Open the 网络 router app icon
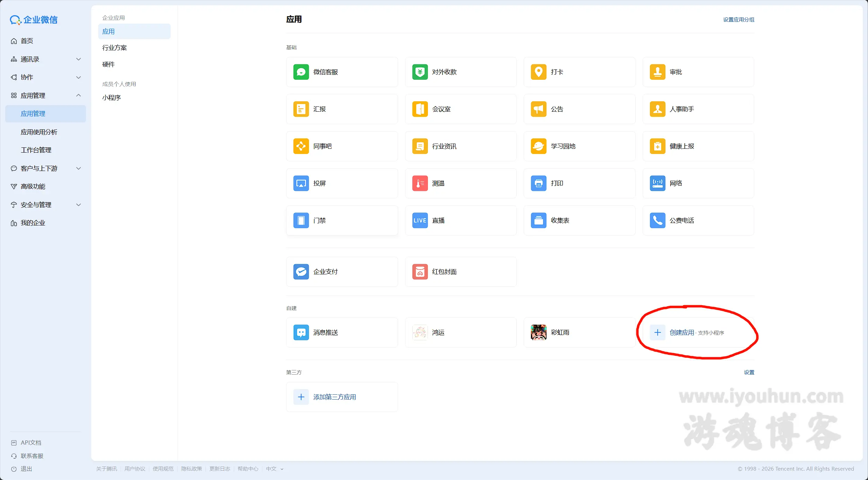 pos(657,183)
